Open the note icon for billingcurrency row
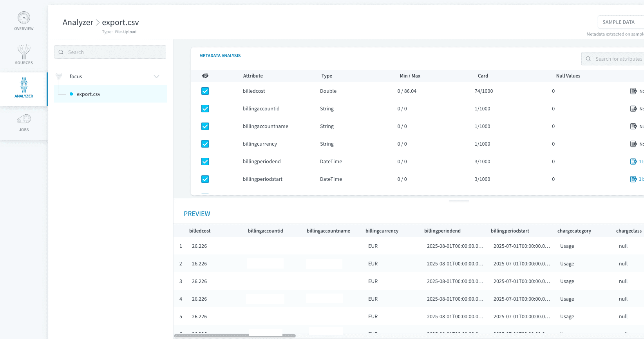This screenshot has width=644, height=339. 633,144
